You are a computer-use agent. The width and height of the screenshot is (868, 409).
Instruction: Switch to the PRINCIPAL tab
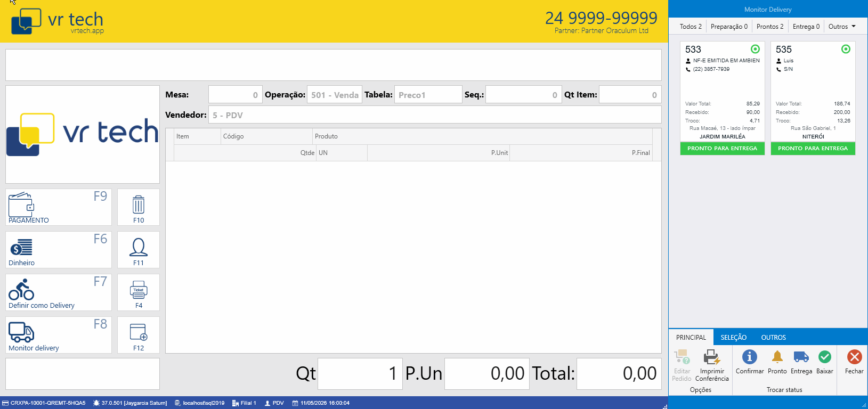tap(691, 338)
